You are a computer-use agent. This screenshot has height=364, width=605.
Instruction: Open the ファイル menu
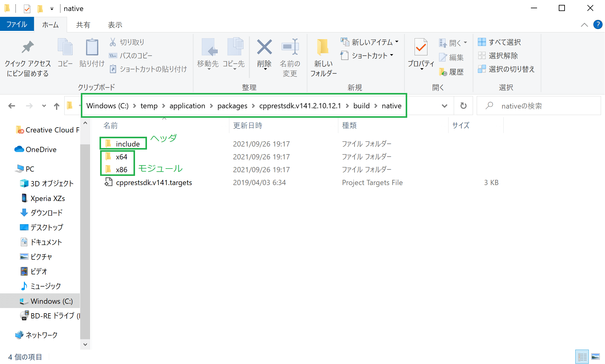[17, 24]
